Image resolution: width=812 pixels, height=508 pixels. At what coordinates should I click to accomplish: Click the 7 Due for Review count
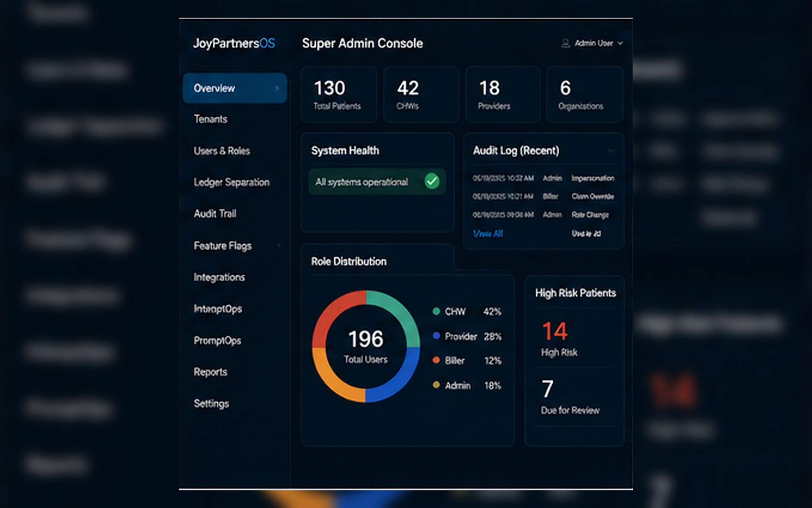pyautogui.click(x=547, y=389)
